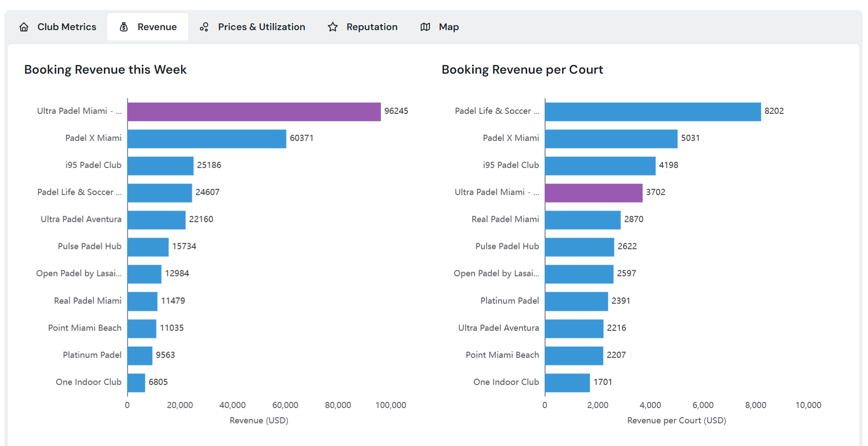This screenshot has height=446, width=868.
Task: Open the Map tab
Action: point(448,27)
